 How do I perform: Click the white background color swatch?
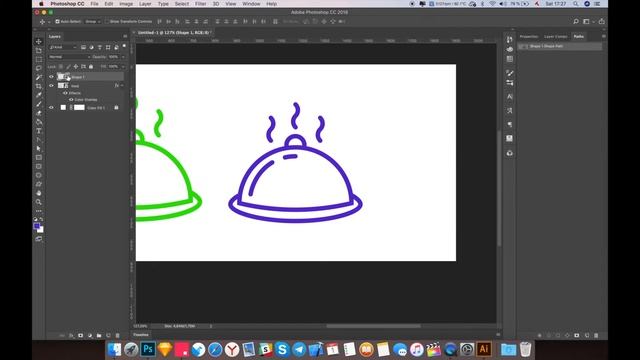tap(41, 230)
